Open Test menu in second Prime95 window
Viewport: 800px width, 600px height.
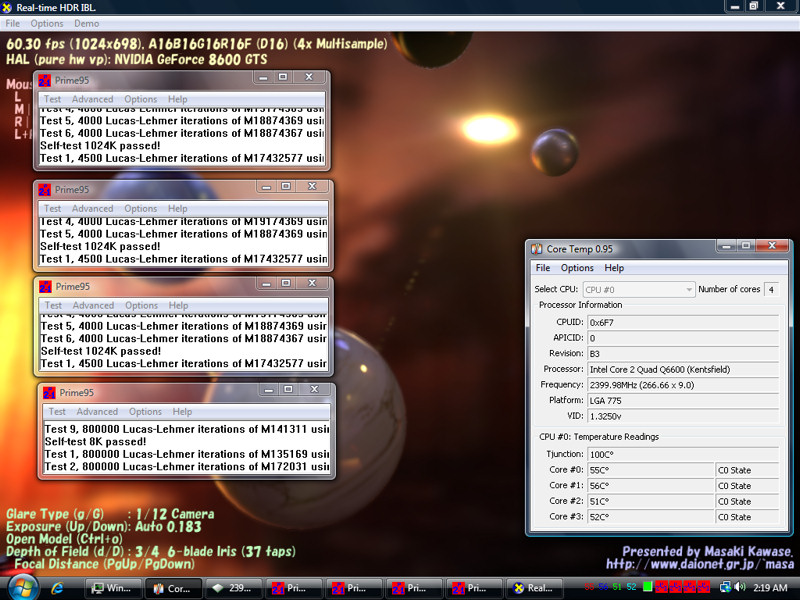52,208
